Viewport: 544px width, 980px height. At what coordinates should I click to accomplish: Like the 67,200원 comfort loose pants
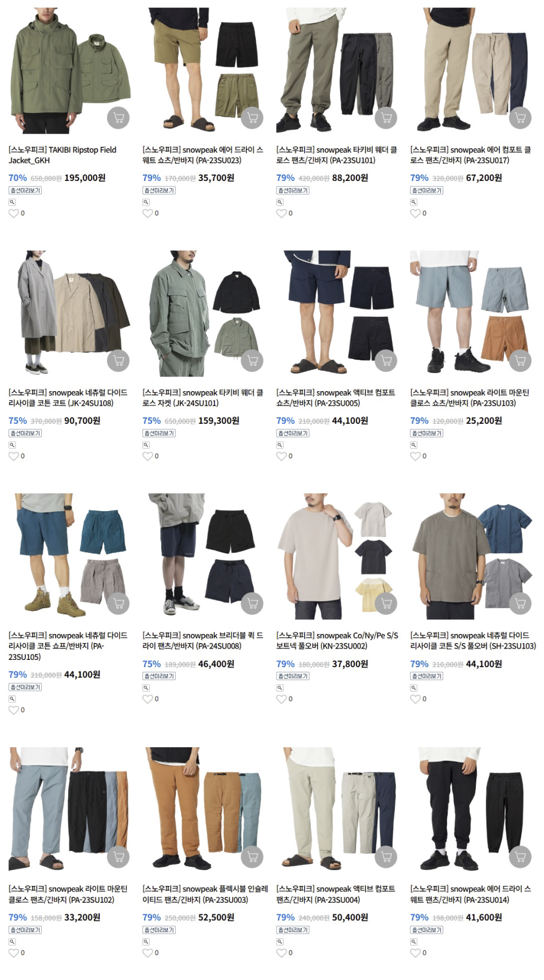(x=416, y=213)
